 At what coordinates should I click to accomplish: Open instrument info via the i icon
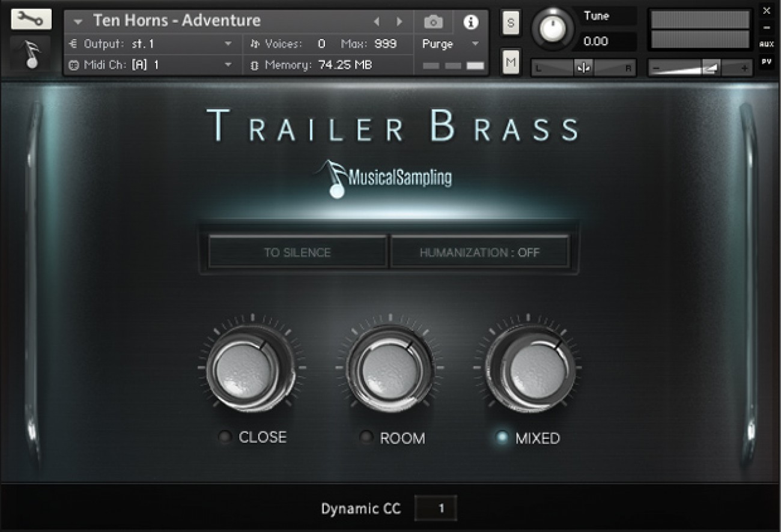coord(472,22)
